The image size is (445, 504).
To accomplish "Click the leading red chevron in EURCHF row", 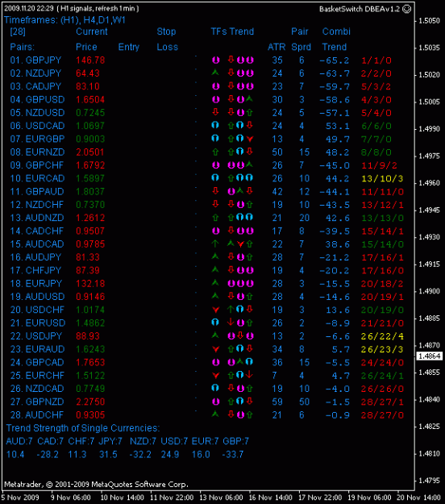I will [215, 375].
